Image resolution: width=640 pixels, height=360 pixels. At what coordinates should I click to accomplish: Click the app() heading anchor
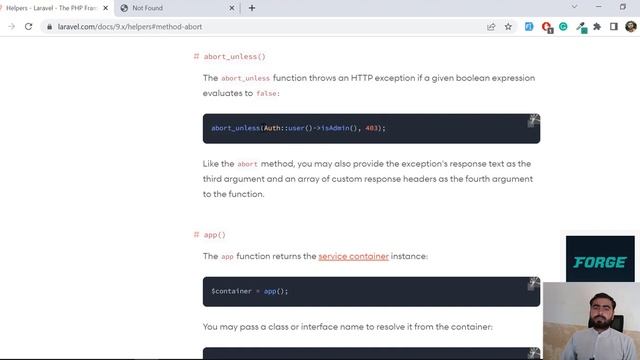pyautogui.click(x=215, y=235)
